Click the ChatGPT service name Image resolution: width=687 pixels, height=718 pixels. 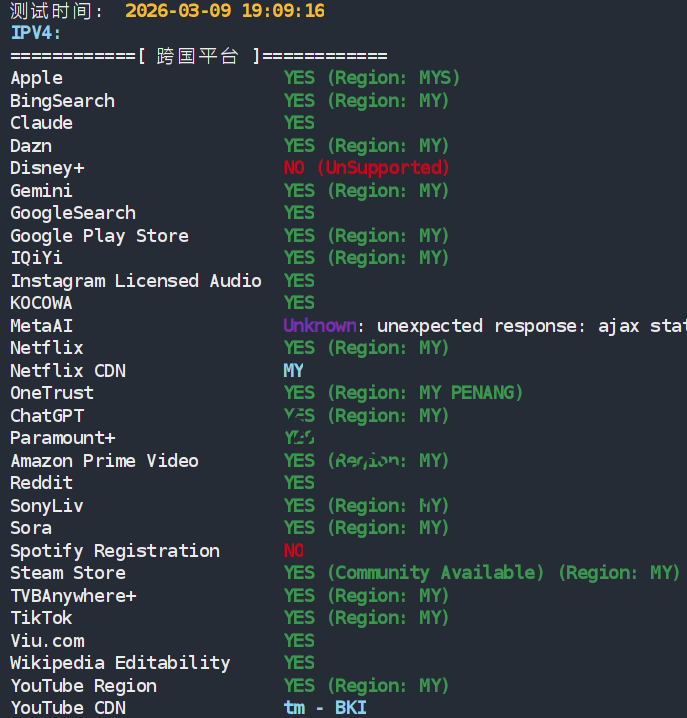47,416
